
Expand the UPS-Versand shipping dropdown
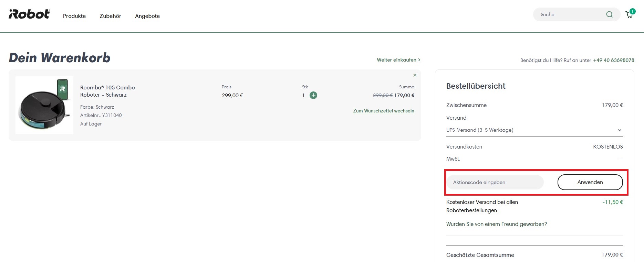(x=534, y=130)
